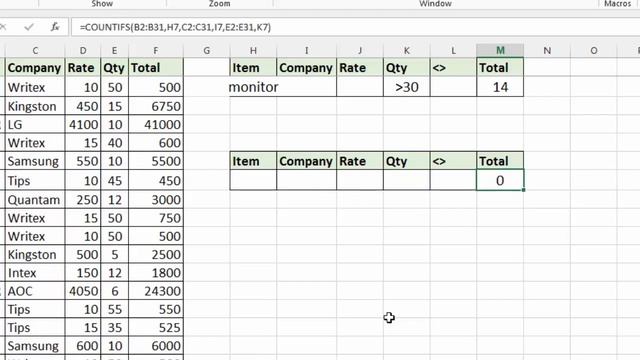Screen dimensions: 640x360
Task: Click the 'monitor' item criteria cell
Action: 253,87
